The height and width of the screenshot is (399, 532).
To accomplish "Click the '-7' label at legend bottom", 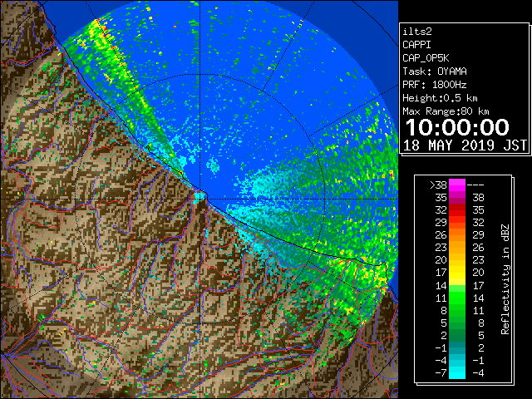I will 441,373.
